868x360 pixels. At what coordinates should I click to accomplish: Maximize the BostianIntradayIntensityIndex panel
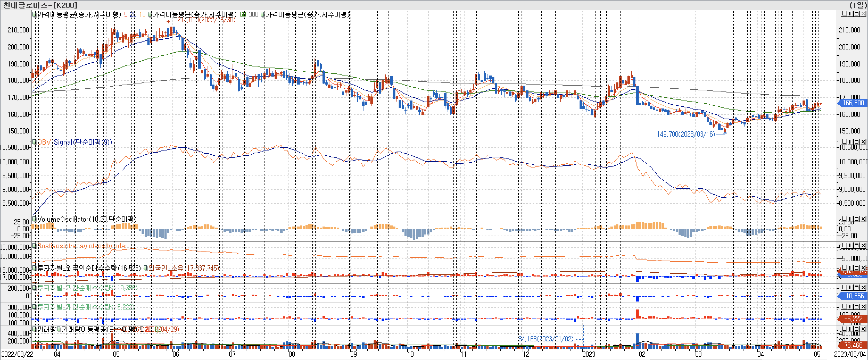point(857,246)
